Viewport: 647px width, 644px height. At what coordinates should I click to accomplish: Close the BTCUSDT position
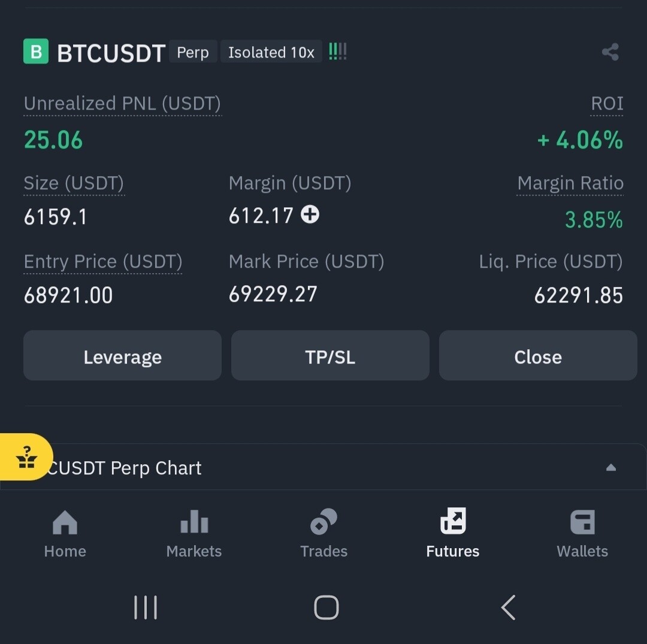pos(538,356)
